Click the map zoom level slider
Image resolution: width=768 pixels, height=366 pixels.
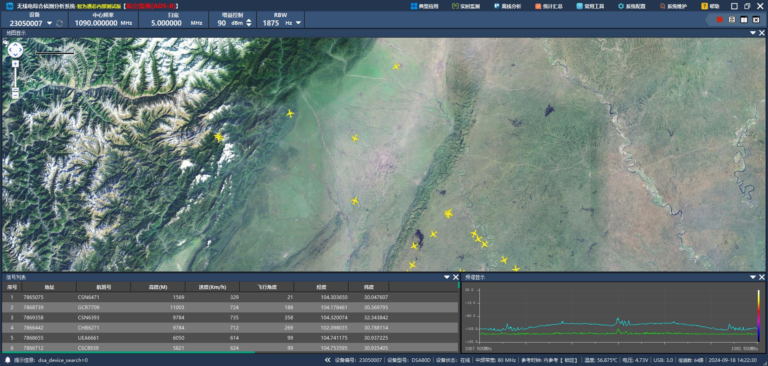point(15,78)
